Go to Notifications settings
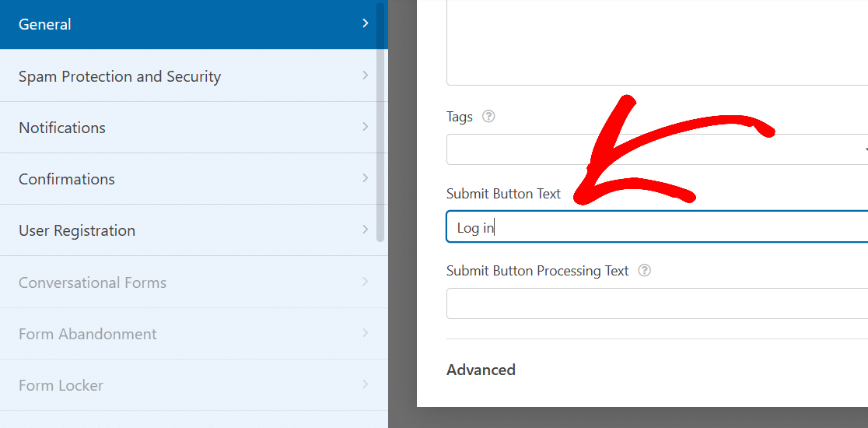The image size is (868, 428). pyautogui.click(x=62, y=128)
